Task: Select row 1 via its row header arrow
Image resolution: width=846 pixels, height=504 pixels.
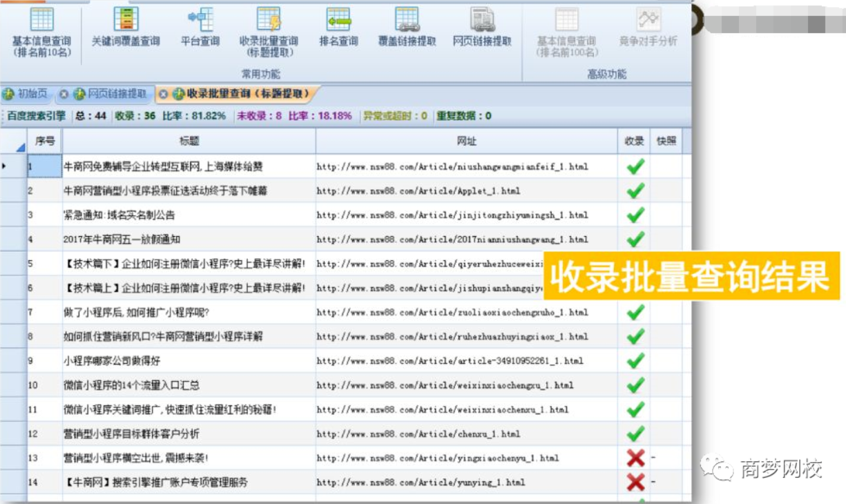Action: (x=14, y=166)
